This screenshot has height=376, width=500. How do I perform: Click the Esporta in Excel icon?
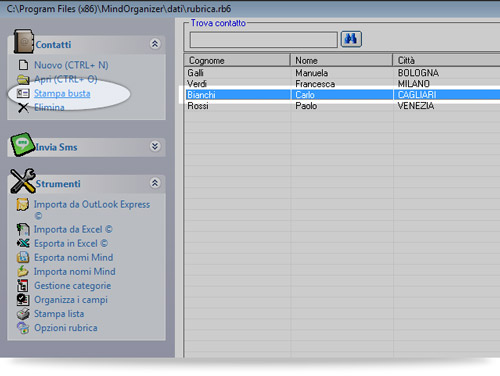(x=23, y=243)
